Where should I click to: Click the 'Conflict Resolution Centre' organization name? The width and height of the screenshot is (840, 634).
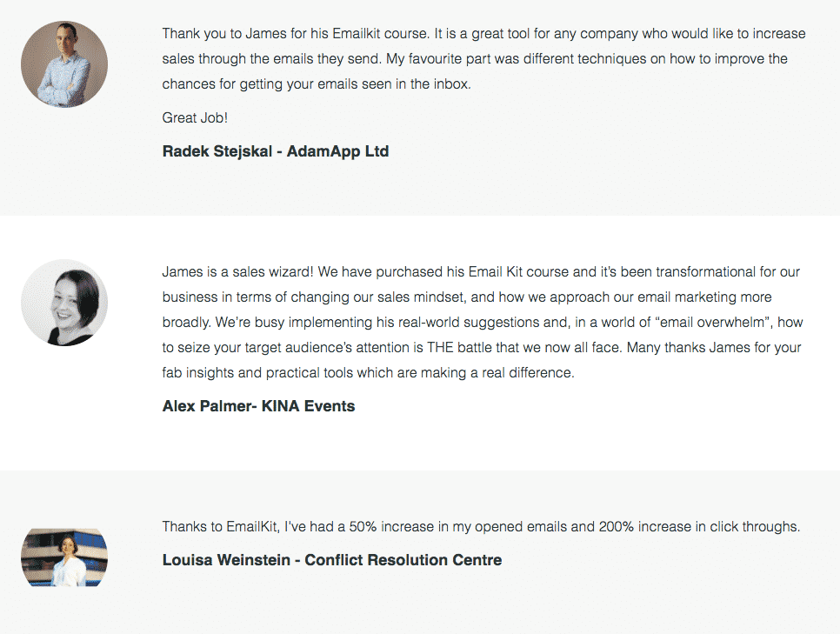(403, 560)
